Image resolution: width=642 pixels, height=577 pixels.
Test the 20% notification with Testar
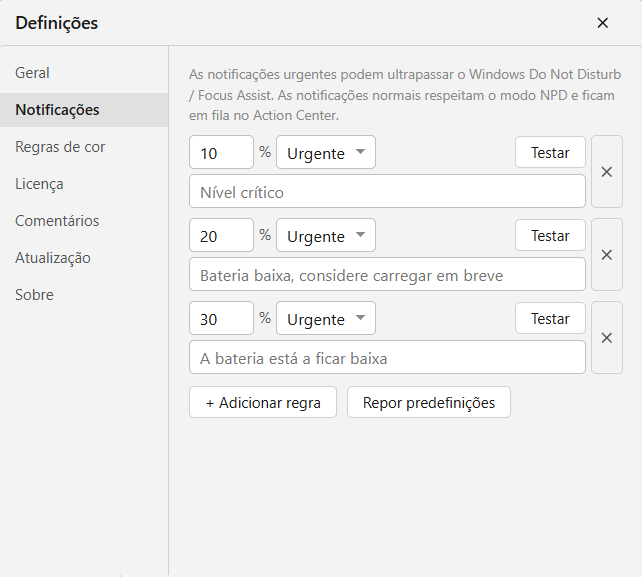(550, 235)
